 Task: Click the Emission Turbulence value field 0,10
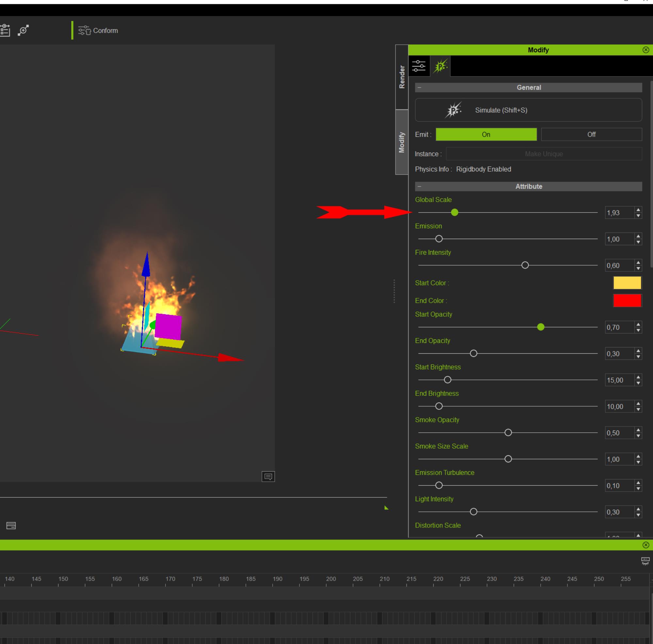[620, 486]
